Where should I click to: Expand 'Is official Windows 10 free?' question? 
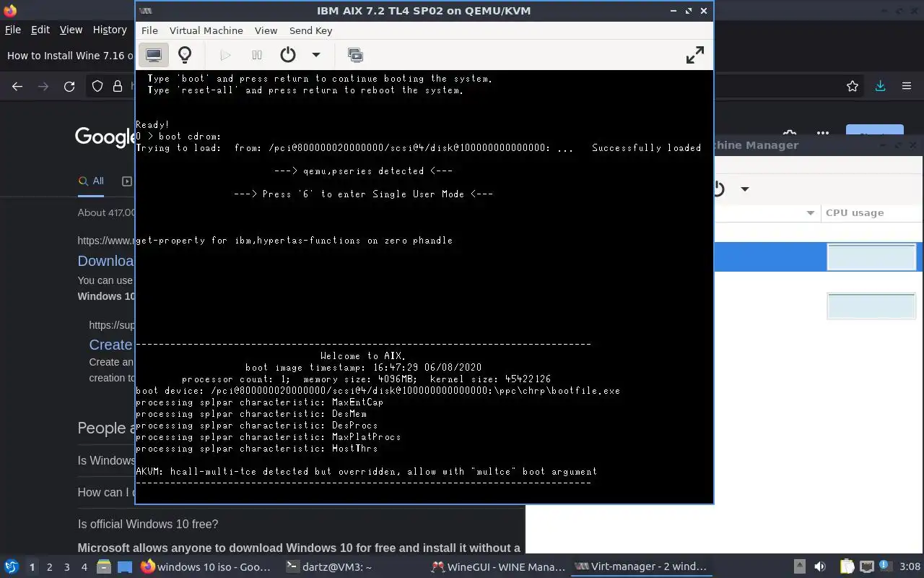148,524
